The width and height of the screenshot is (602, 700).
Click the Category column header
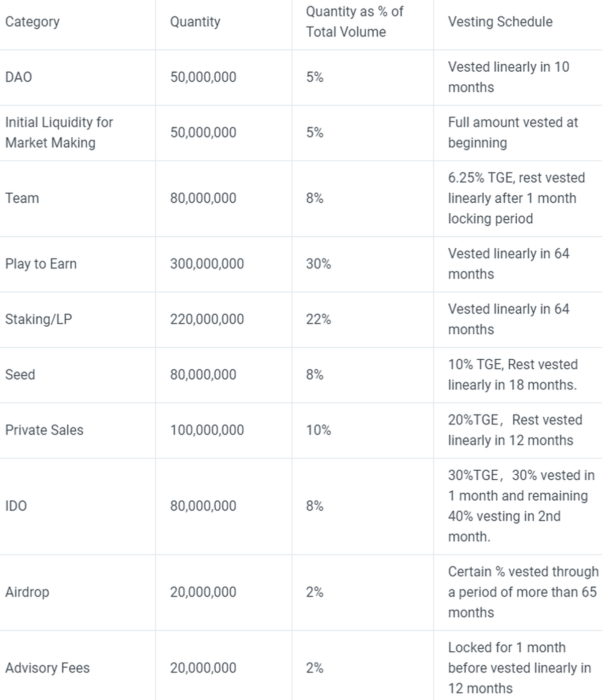pos(32,22)
